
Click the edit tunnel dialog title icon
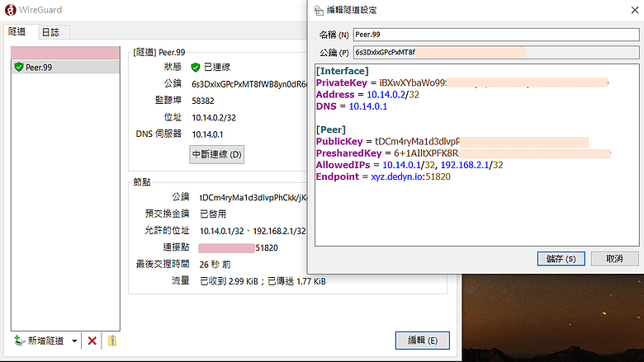(319, 10)
